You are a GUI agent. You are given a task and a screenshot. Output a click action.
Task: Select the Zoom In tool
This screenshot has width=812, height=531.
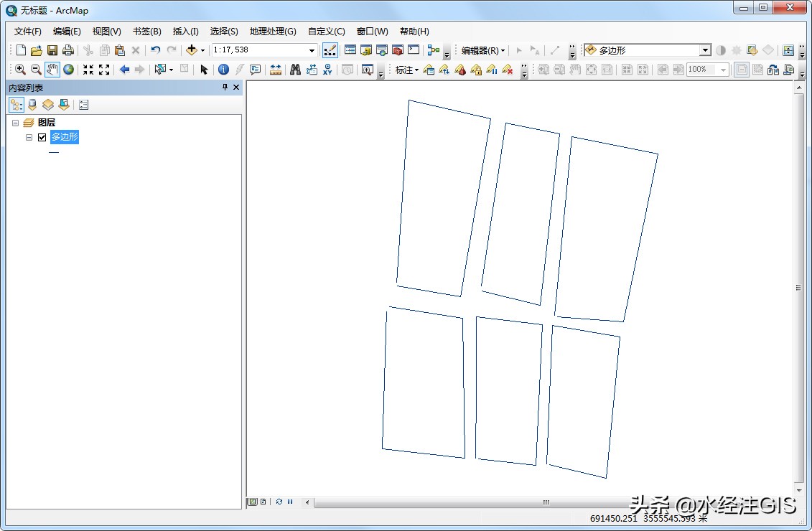20,70
